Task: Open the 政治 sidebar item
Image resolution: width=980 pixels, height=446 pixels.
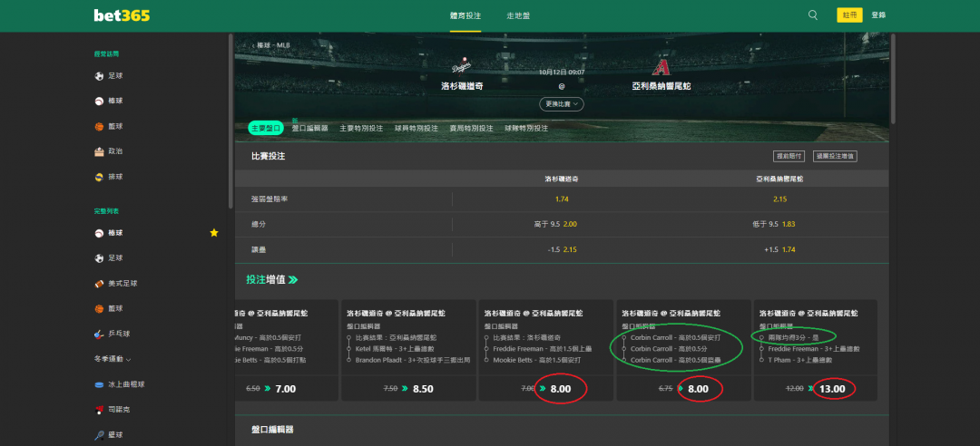Action: [x=115, y=151]
